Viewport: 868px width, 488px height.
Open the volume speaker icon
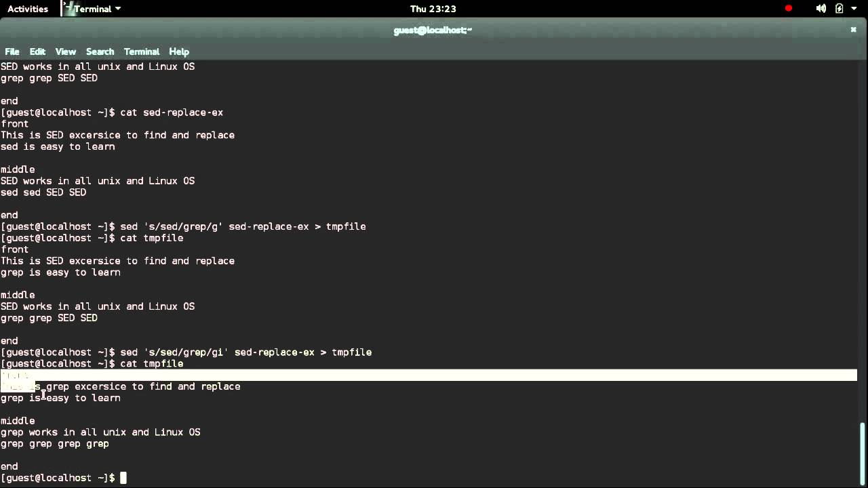(821, 9)
